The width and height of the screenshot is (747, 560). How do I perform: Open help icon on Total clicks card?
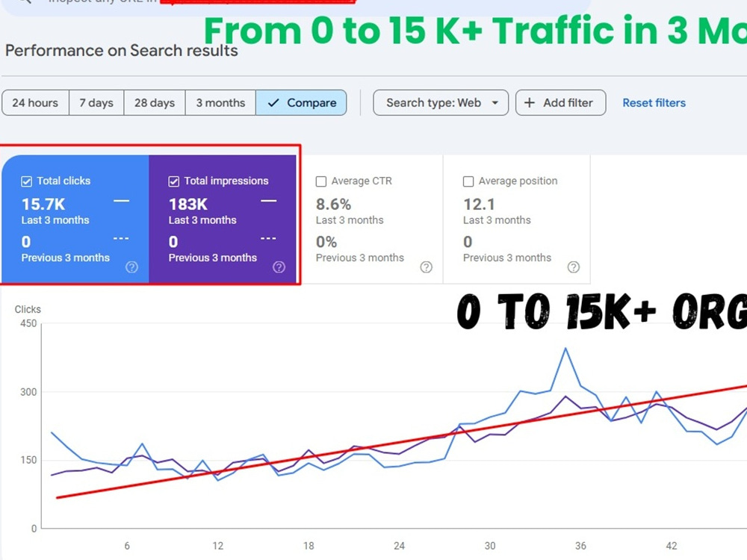[132, 267]
